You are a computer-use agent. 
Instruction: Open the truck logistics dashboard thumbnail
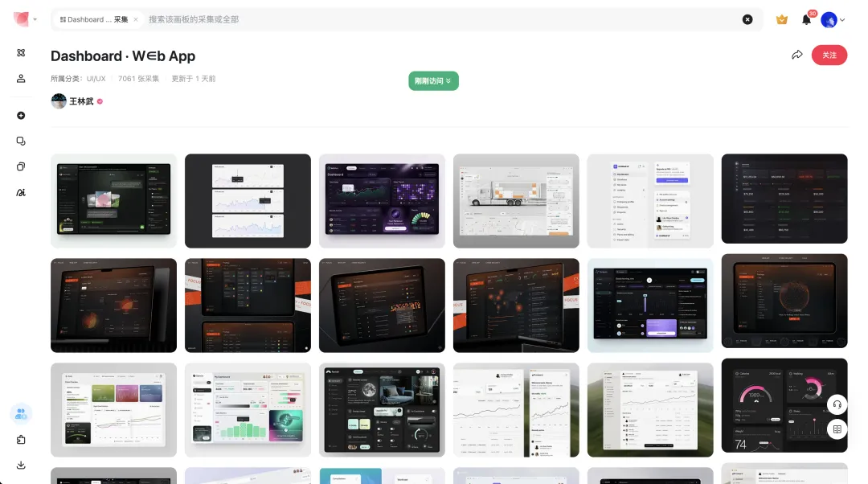click(516, 201)
